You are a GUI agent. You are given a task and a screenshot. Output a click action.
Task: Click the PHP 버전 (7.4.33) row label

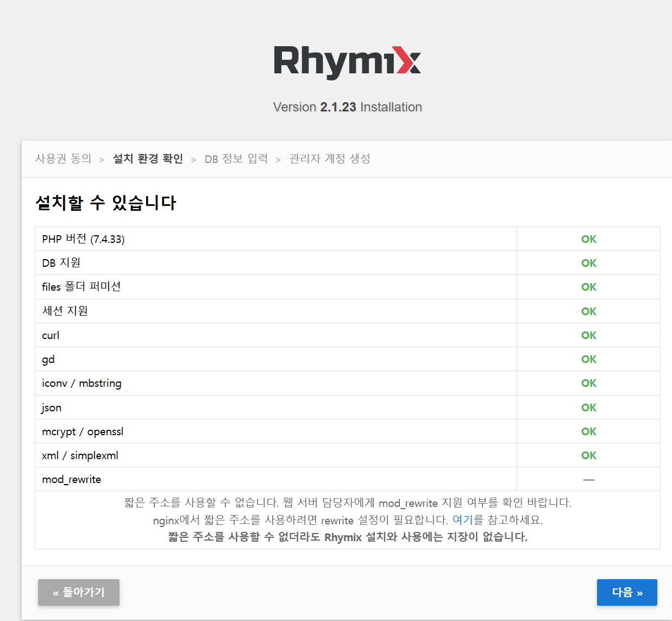click(83, 239)
